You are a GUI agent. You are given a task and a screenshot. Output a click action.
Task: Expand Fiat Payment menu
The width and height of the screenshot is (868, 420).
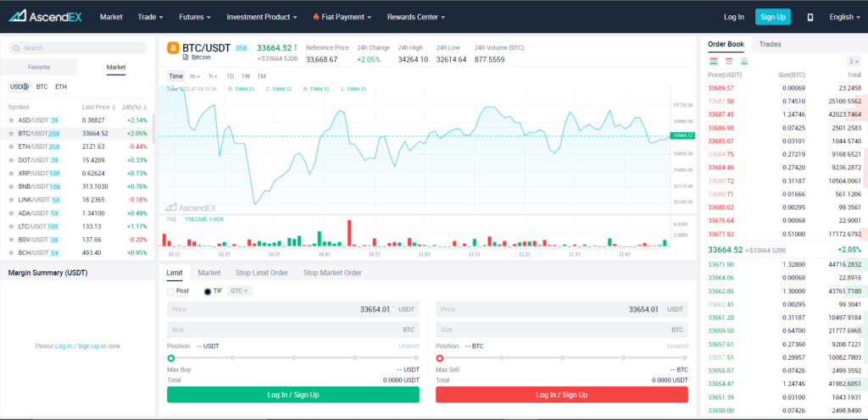pyautogui.click(x=342, y=17)
